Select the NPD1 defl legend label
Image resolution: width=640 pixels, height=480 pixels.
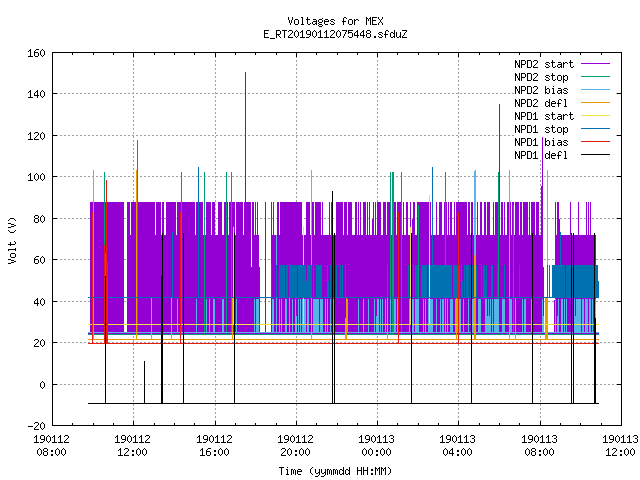click(541, 155)
